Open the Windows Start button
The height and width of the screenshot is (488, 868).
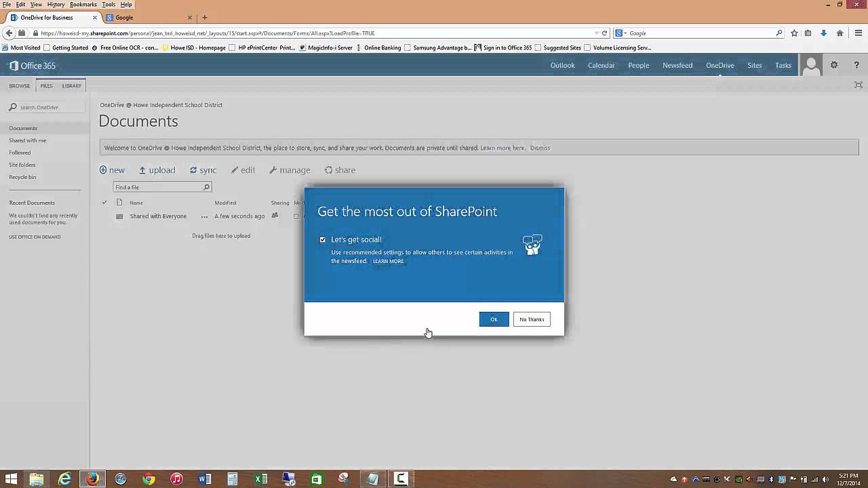(11, 479)
